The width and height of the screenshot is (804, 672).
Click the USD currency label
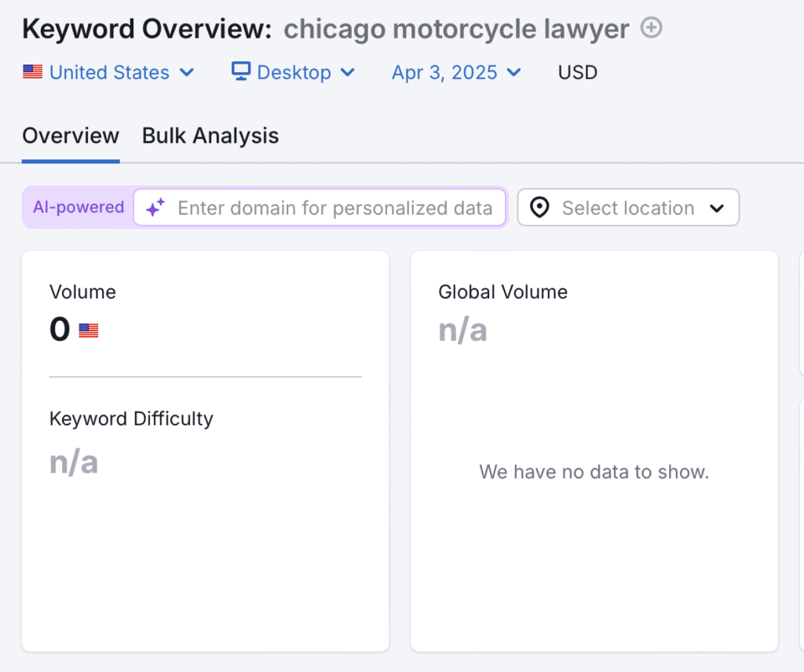(577, 71)
